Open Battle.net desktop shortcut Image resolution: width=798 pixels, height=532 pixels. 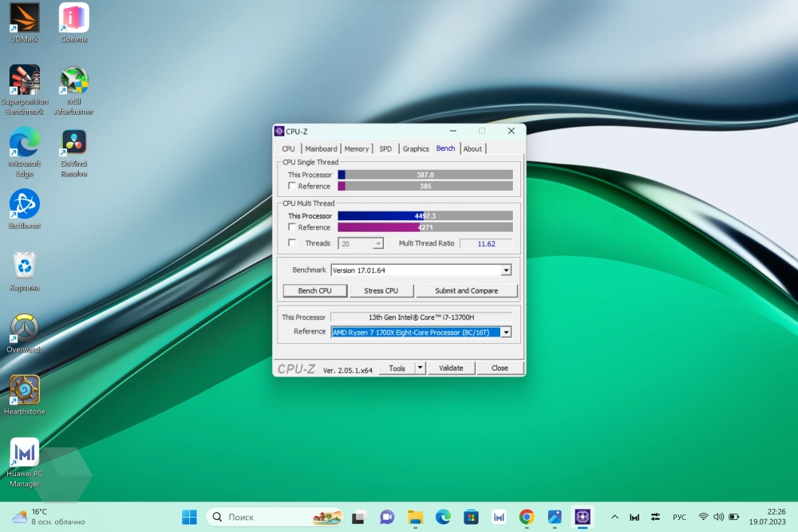coord(25,205)
